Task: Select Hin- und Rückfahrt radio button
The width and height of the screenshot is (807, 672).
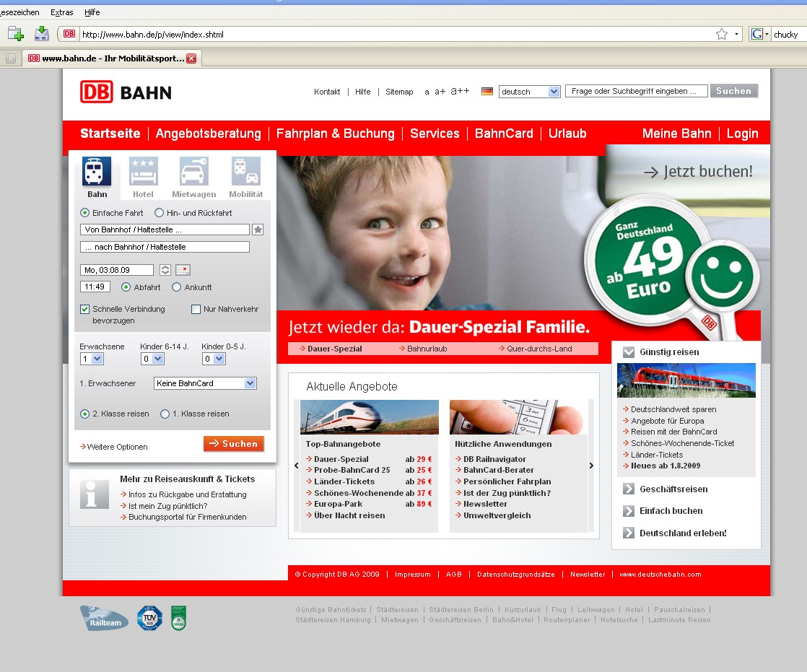Action: (x=159, y=212)
